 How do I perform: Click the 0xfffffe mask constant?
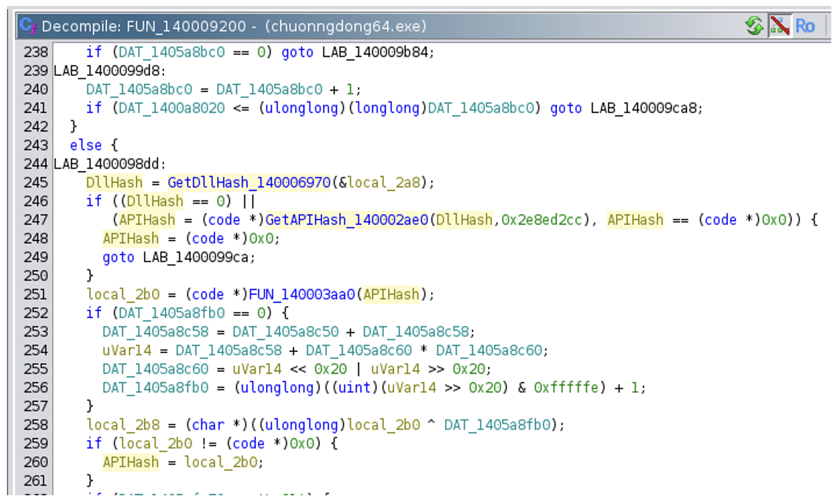(566, 387)
